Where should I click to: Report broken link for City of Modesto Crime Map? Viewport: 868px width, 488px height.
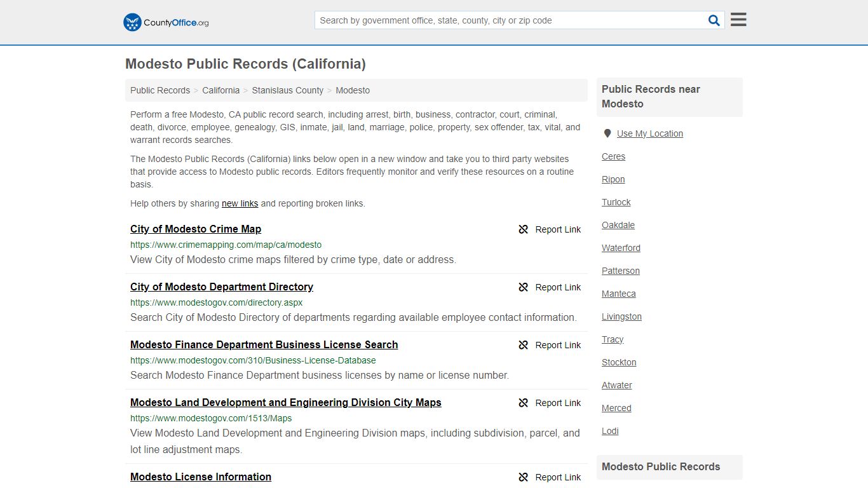point(550,229)
